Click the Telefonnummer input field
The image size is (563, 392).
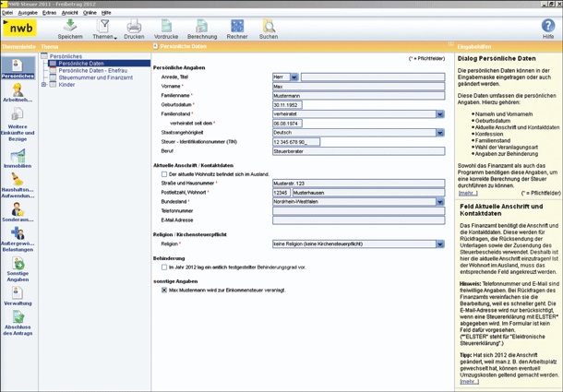357,209
